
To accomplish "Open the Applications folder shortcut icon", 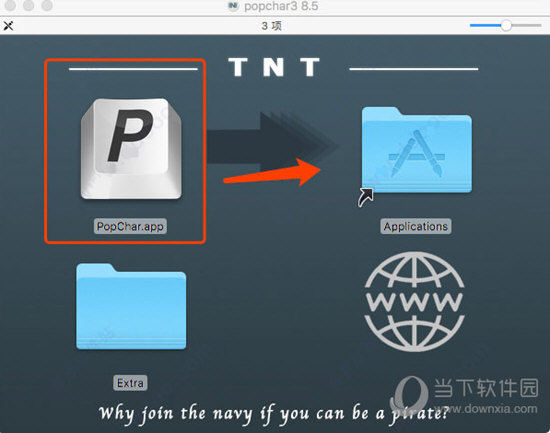I will (x=416, y=150).
